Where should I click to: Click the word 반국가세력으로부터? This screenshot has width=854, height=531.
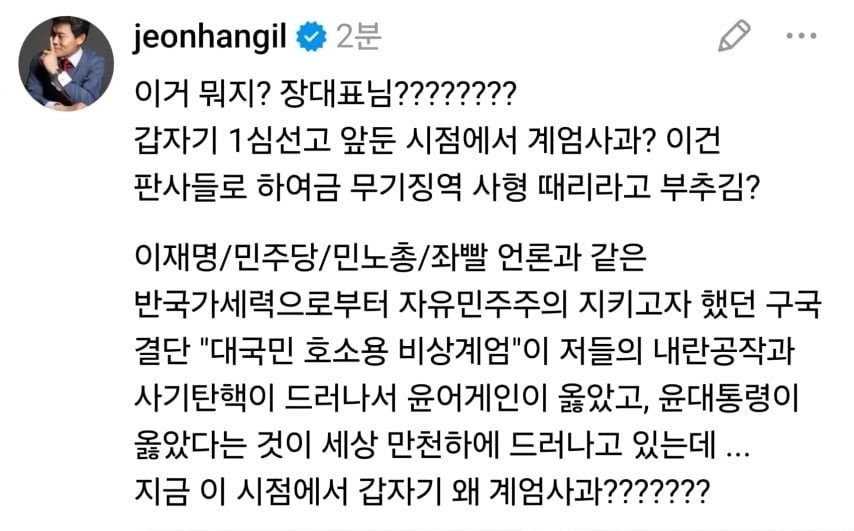[261, 304]
